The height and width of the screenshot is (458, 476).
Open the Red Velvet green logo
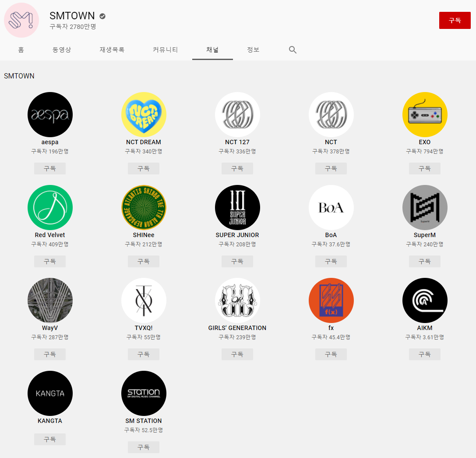click(x=50, y=208)
